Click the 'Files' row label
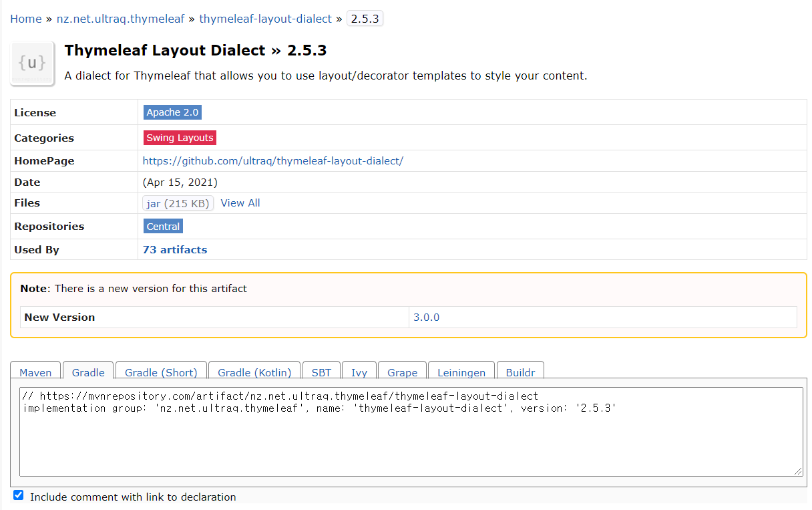The width and height of the screenshot is (812, 510). [x=27, y=203]
